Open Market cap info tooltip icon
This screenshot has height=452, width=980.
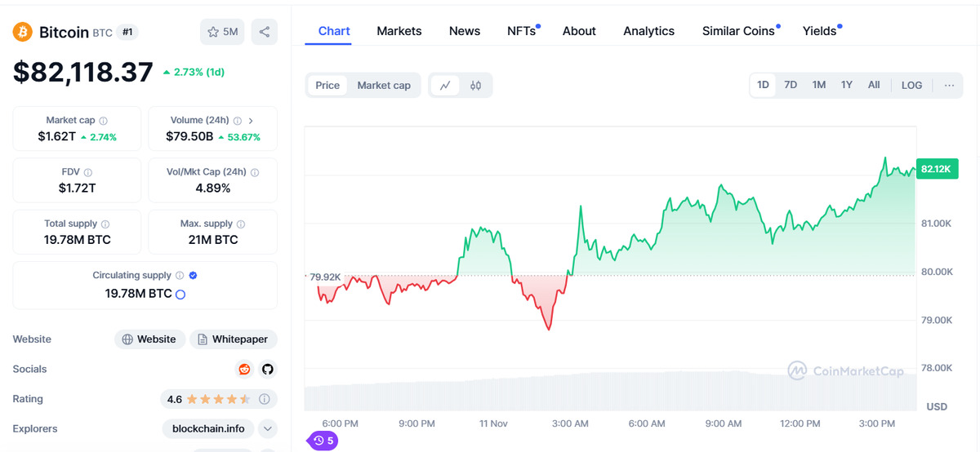click(103, 121)
